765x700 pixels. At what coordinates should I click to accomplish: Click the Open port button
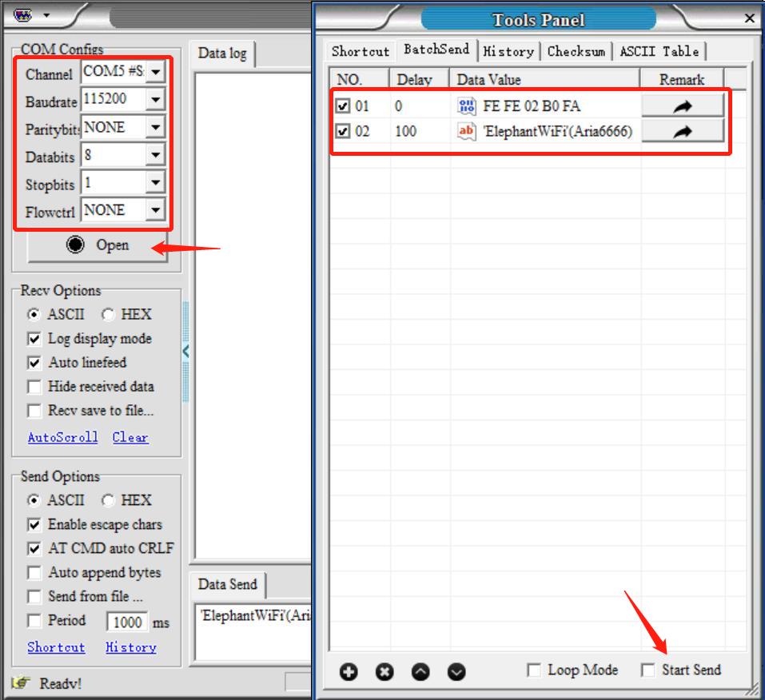pyautogui.click(x=98, y=245)
